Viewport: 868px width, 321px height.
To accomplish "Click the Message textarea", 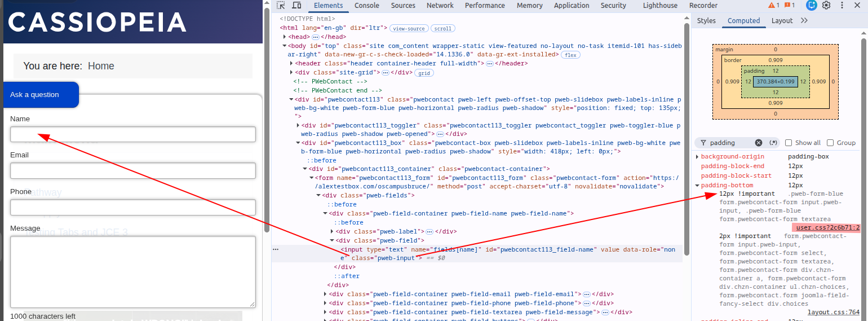I will [133, 271].
